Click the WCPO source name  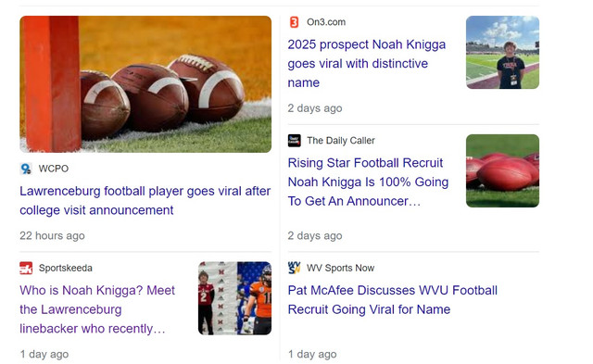point(54,169)
